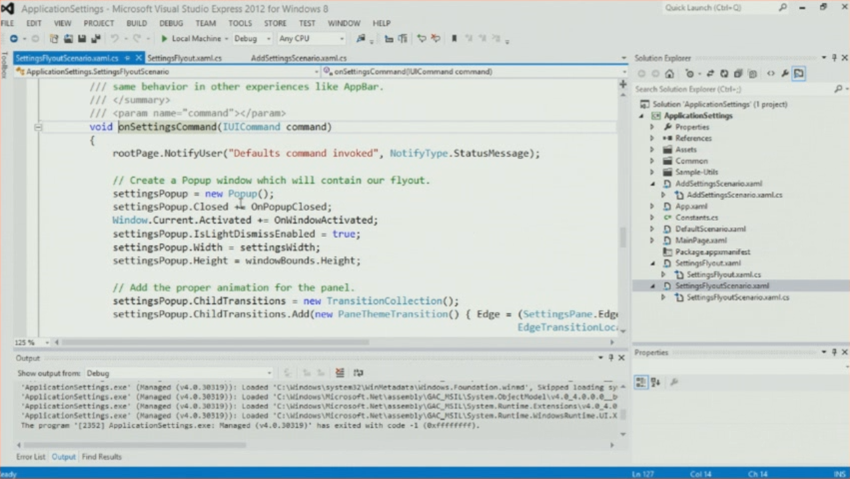Click the Properties wrench icon in Solution Explorer toolbar
Image resolution: width=850 pixels, height=479 pixels.
click(x=784, y=74)
